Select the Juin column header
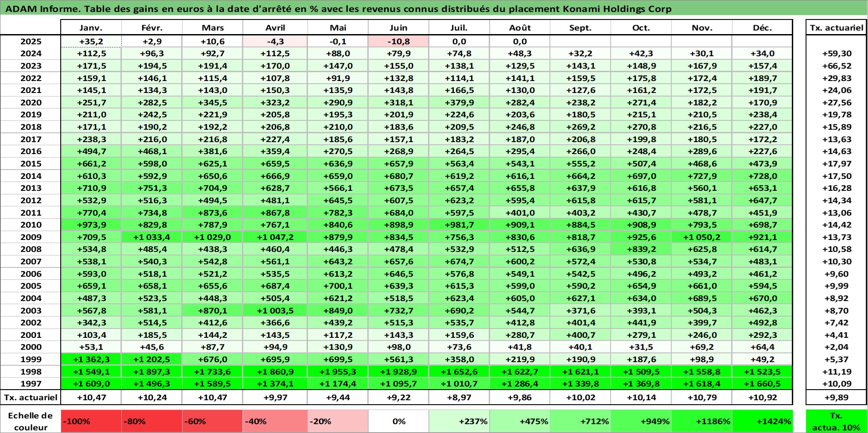The height and width of the screenshot is (433, 868). [x=398, y=27]
